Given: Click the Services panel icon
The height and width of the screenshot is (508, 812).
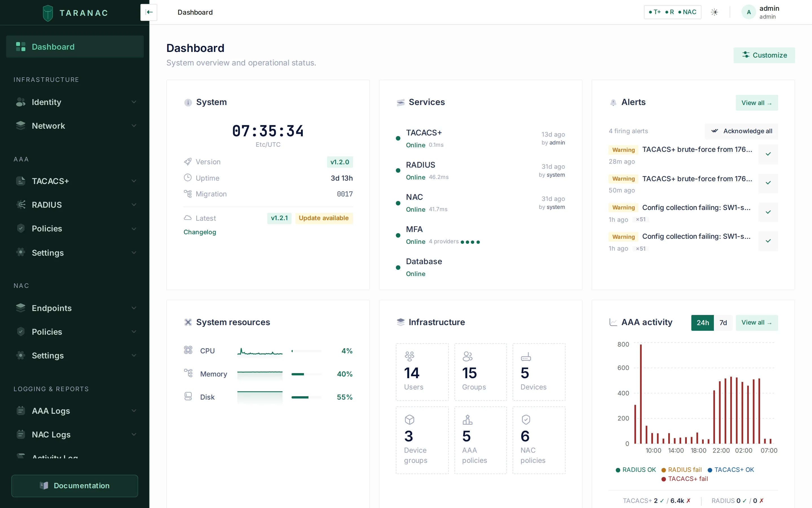Looking at the screenshot, I should [401, 102].
